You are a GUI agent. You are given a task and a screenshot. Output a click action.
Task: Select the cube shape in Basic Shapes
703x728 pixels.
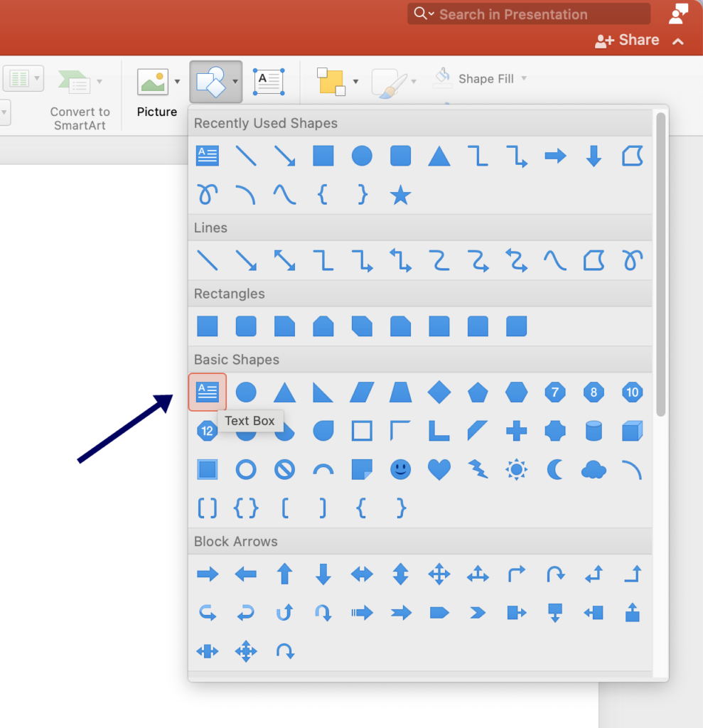632,431
